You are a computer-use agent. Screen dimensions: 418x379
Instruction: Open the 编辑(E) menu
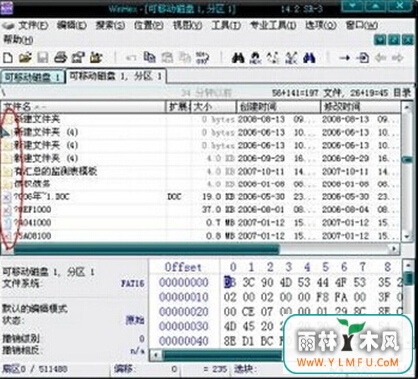click(x=71, y=25)
